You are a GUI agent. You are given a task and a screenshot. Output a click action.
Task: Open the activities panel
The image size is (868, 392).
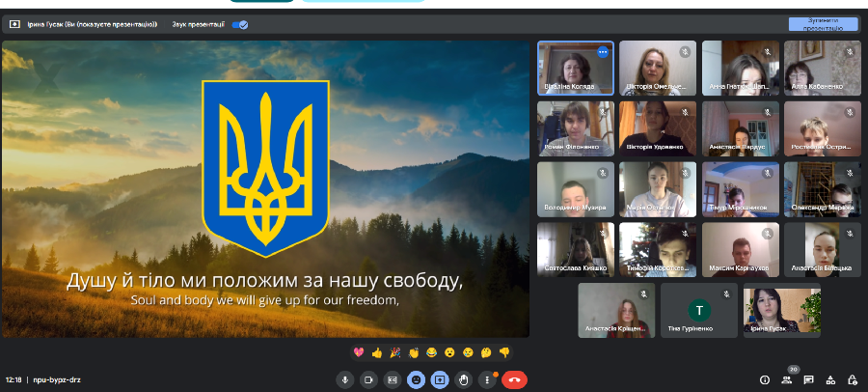click(830, 379)
